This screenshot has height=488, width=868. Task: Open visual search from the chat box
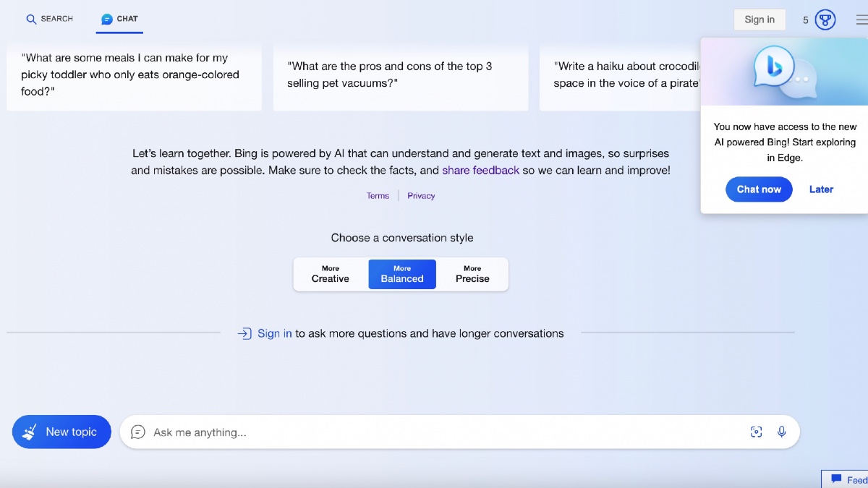tap(756, 432)
